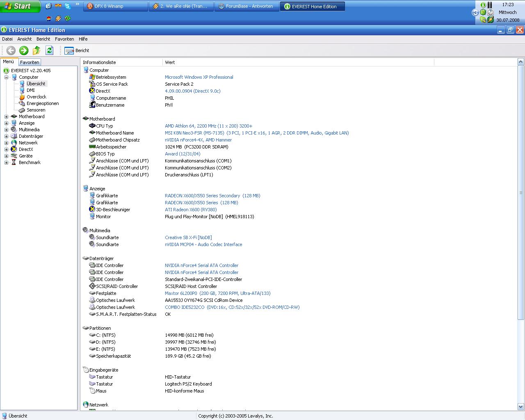Click the Arbeitsspeicher memory icon
This screenshot has width=525, height=420.
pos(92,147)
